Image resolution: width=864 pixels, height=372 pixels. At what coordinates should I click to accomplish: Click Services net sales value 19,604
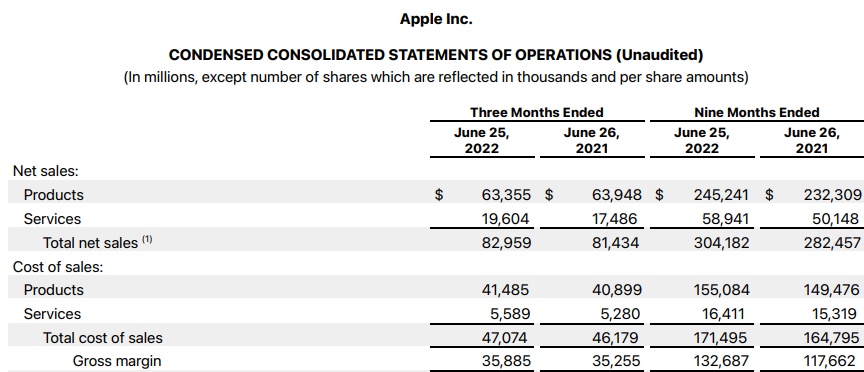[x=505, y=219]
